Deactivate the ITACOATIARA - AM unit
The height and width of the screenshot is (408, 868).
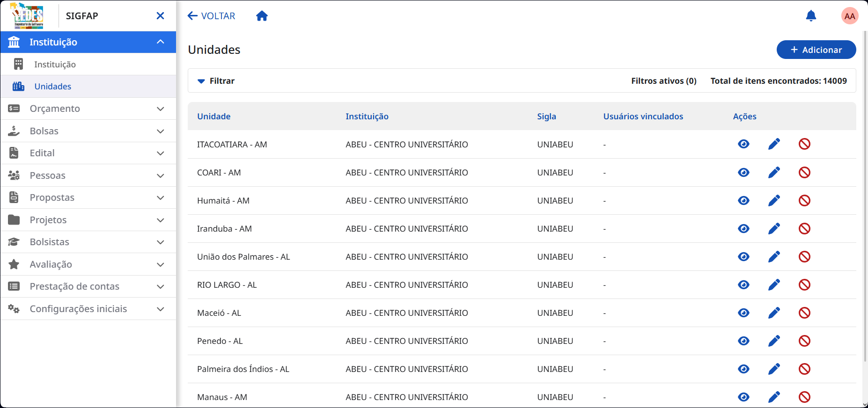tap(804, 144)
